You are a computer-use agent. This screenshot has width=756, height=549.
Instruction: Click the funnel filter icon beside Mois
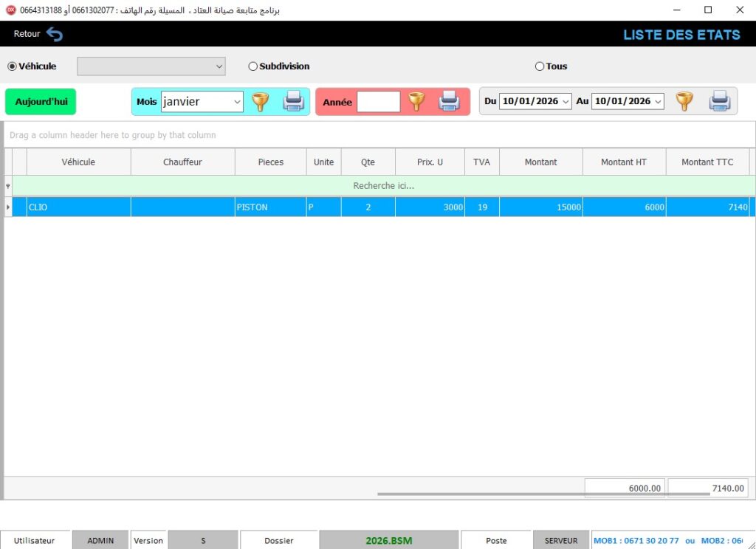coord(260,102)
